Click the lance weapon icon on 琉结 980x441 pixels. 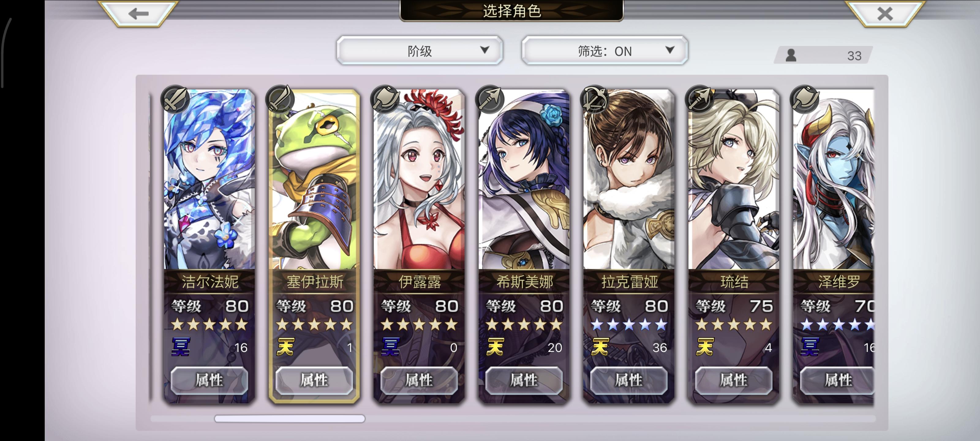(699, 99)
